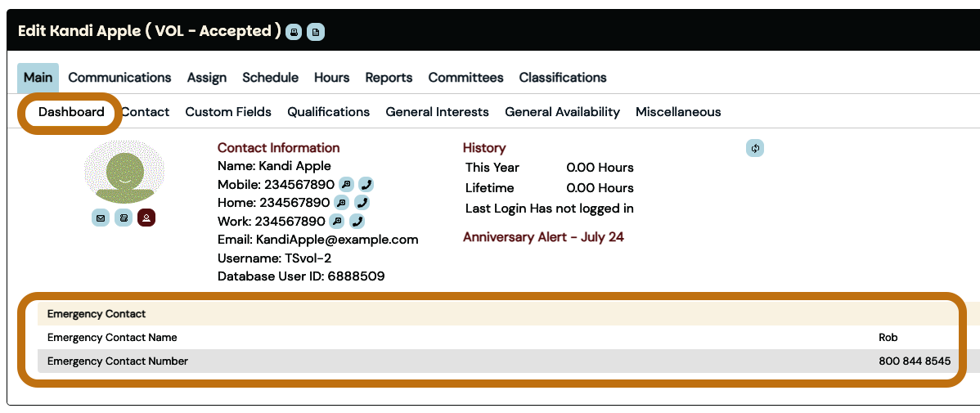Click Kandi Apple's profile avatar image
This screenshot has height=413, width=980.
pos(124,172)
